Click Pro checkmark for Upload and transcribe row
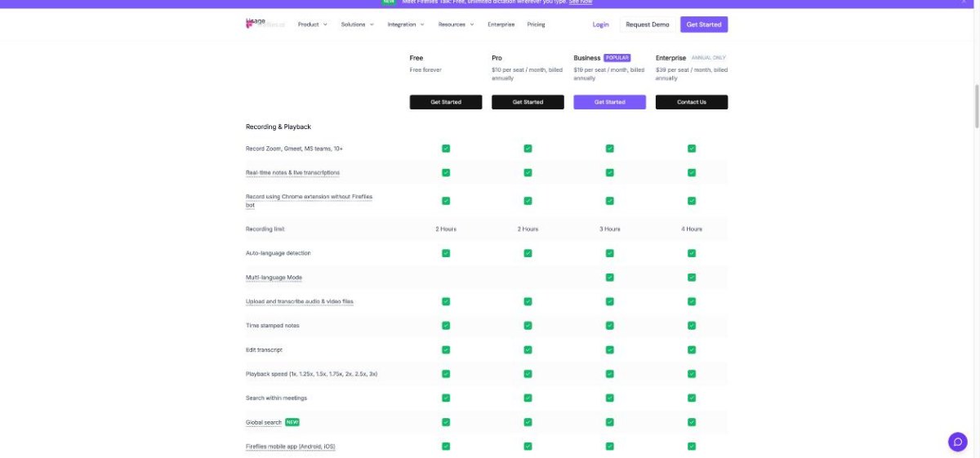The width and height of the screenshot is (980, 458). point(528,301)
